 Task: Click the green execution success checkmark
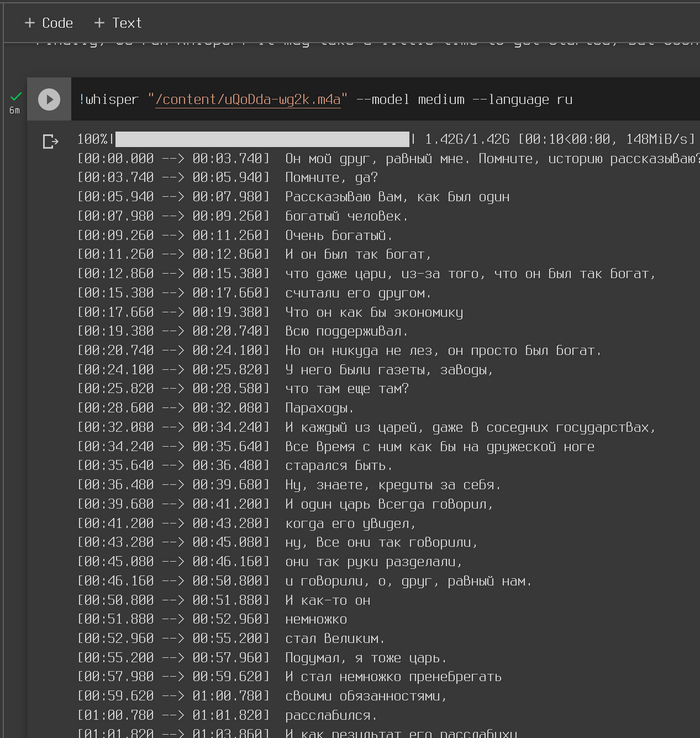click(x=14, y=96)
